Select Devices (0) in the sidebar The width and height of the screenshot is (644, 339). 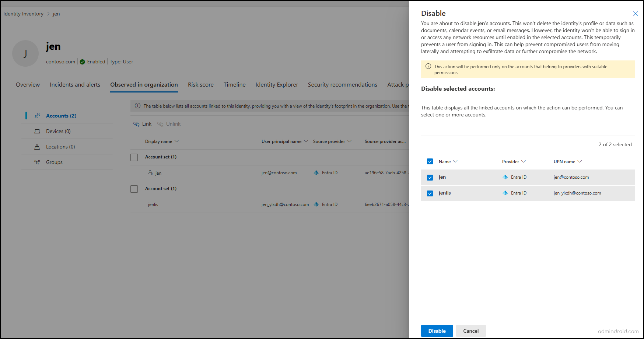click(x=58, y=131)
